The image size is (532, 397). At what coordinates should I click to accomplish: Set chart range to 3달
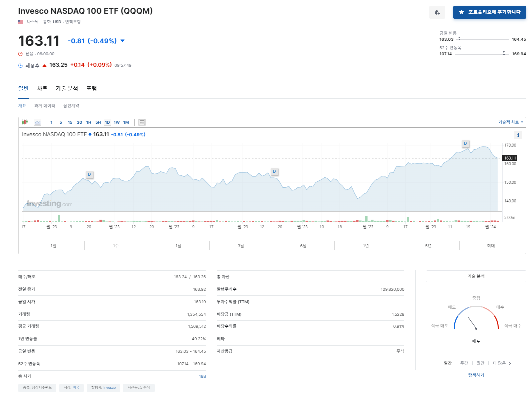[241, 245]
